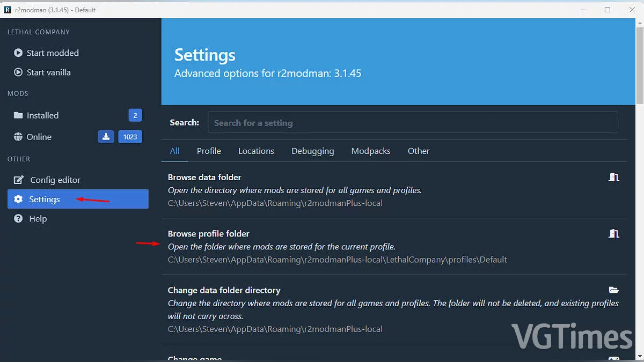Click the Settings gear icon in sidebar
This screenshot has height=362, width=644.
(18, 200)
